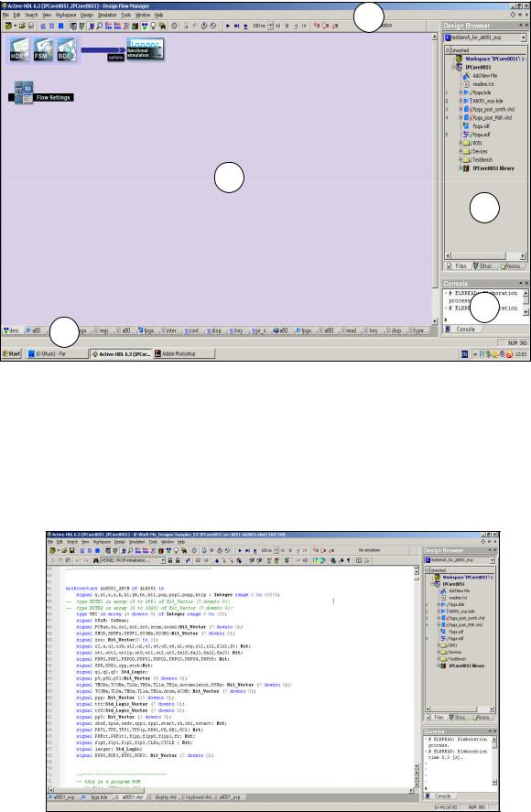Expand the fpga.bde node in the top tree
531x812 pixels.
click(460, 92)
